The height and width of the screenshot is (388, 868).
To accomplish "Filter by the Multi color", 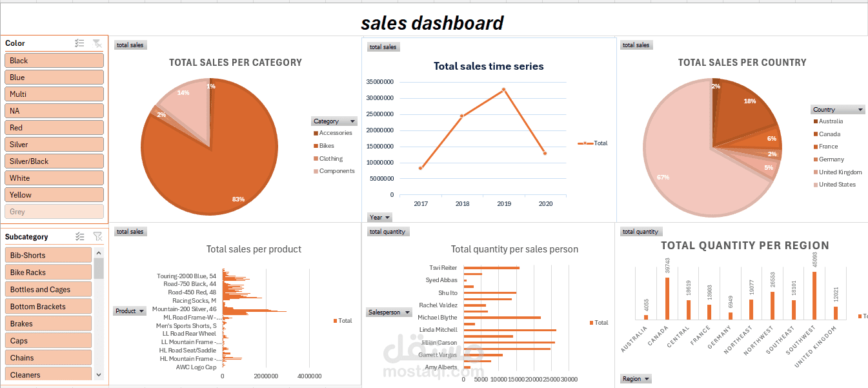I will click(54, 94).
